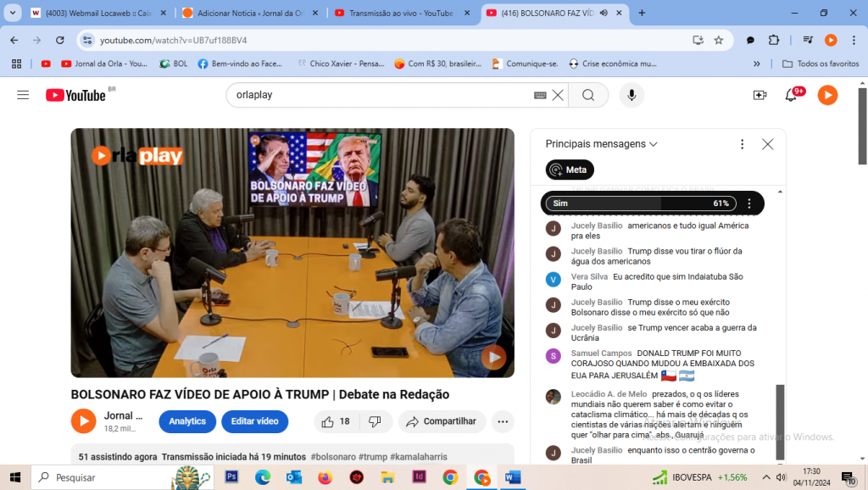Focus the YouTube search input field
Viewport: 868px width, 490px height.
pos(382,95)
